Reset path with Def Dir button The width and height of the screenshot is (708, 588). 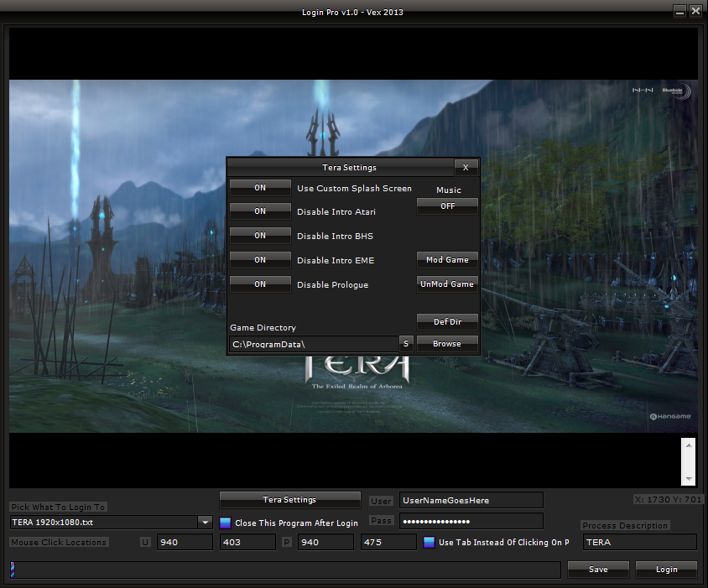447,321
